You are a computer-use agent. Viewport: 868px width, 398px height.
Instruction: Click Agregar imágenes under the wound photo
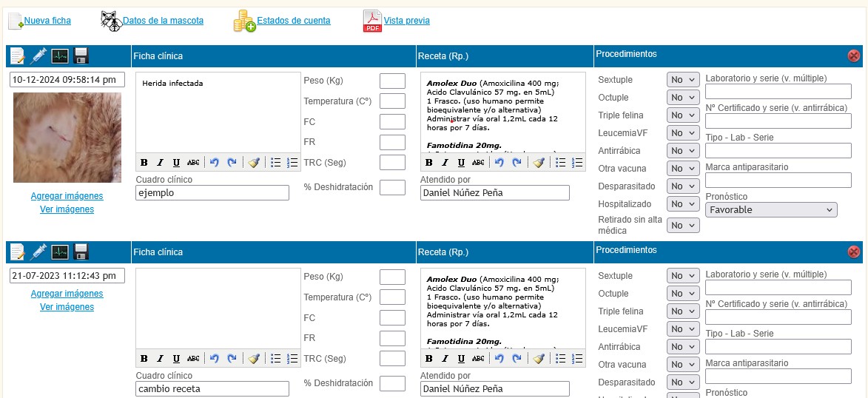point(67,196)
